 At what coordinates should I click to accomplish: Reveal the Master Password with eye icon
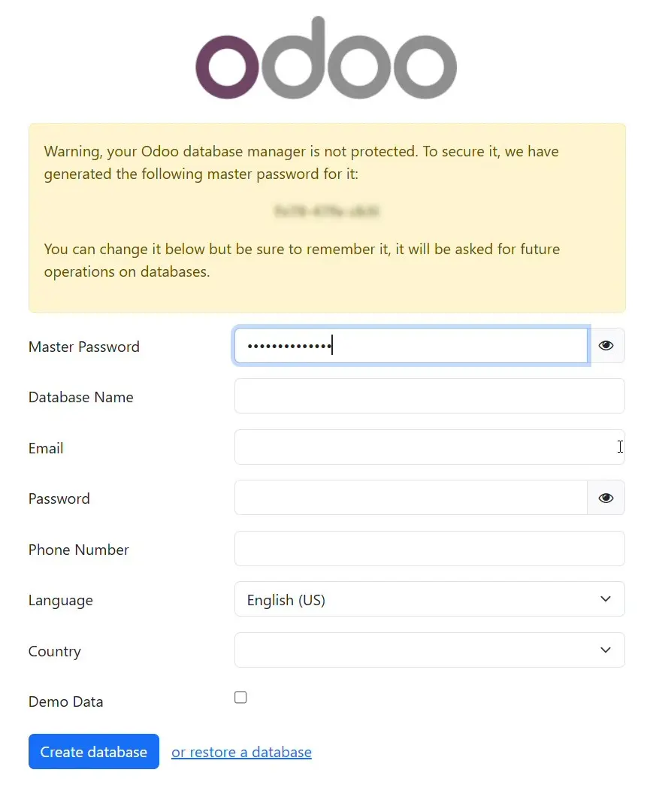[x=606, y=346]
